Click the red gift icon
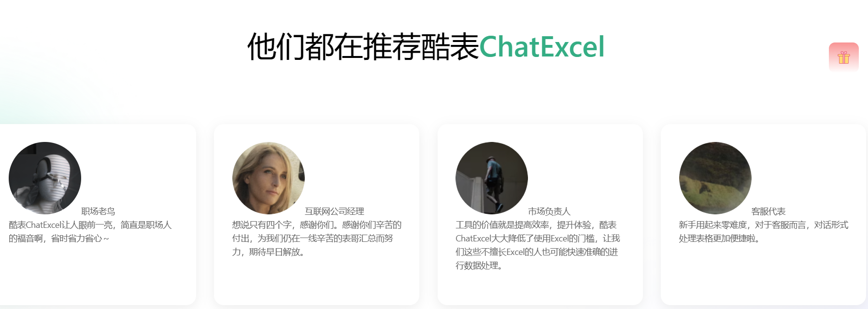Image resolution: width=868 pixels, height=309 pixels. [843, 57]
